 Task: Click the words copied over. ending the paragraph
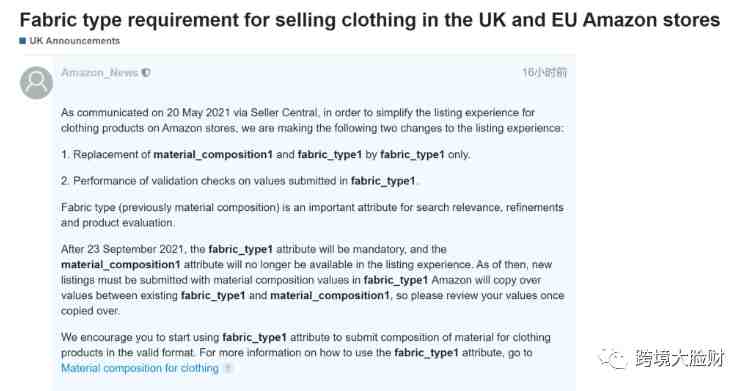91,311
